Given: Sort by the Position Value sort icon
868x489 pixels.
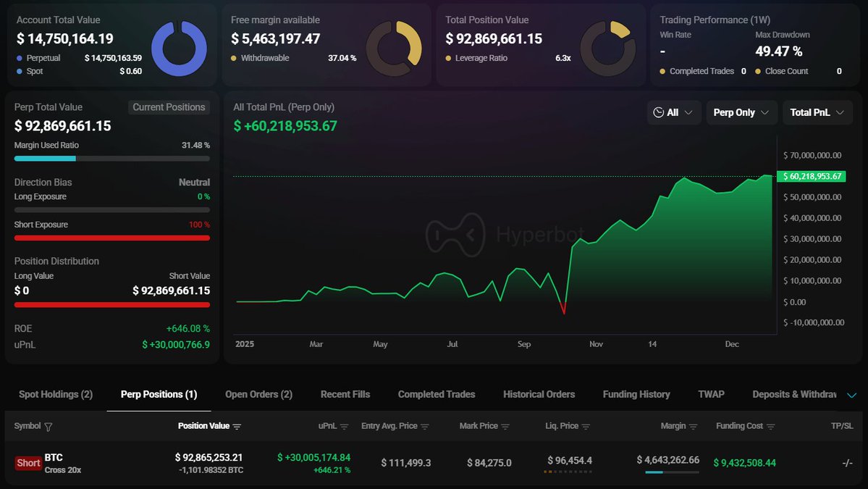Looking at the screenshot, I should point(237,427).
